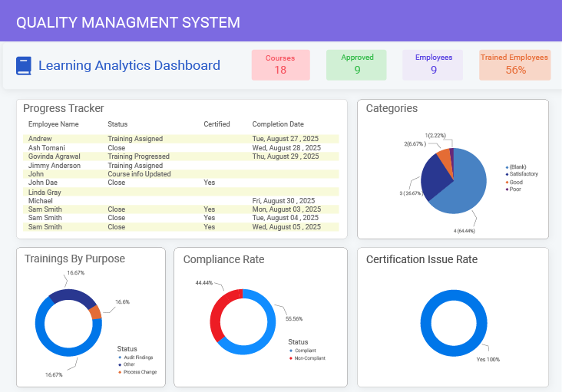The height and width of the screenshot is (392, 562).
Task: Click date Wed, August 05, 2025
Action: tap(286, 227)
